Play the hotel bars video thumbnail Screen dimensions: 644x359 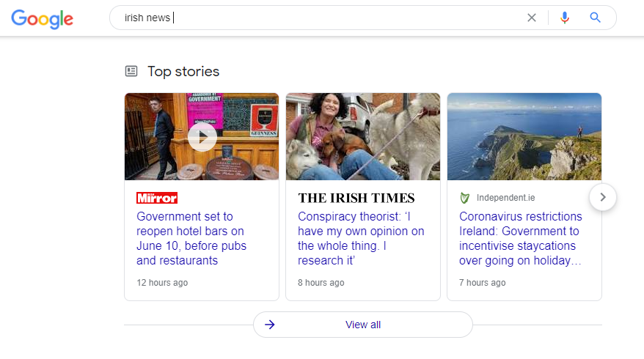coord(202,137)
